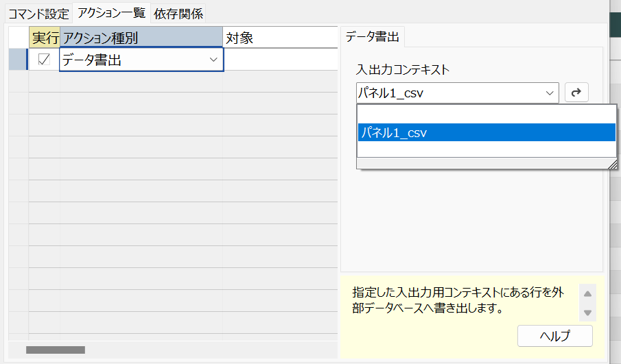The image size is (621, 364).
Task: Collapse the 入出力コンテキスト combo box arrow
Action: pos(550,93)
